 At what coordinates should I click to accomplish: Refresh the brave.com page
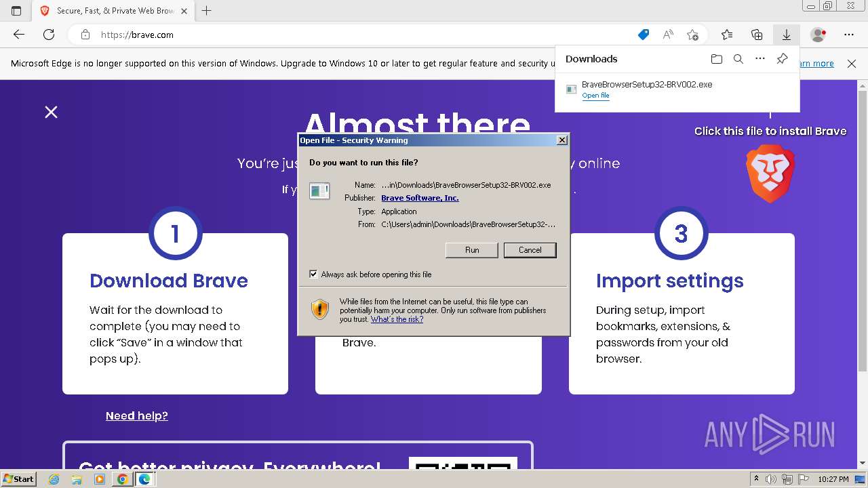tap(49, 35)
